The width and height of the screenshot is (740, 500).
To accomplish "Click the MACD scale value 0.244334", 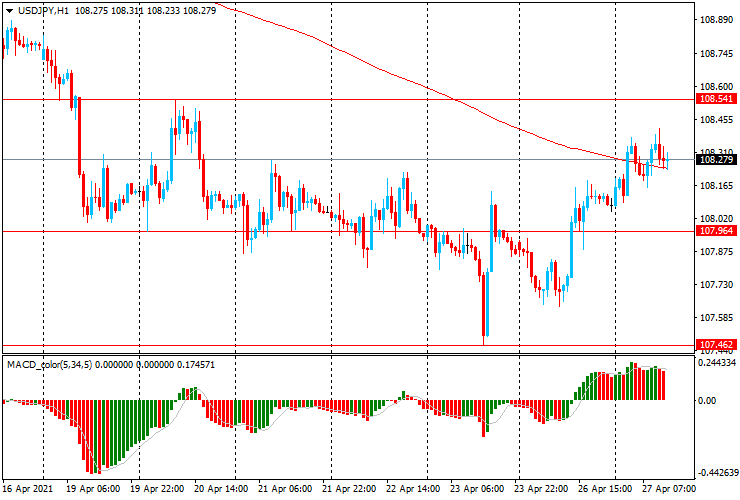I will [717, 363].
